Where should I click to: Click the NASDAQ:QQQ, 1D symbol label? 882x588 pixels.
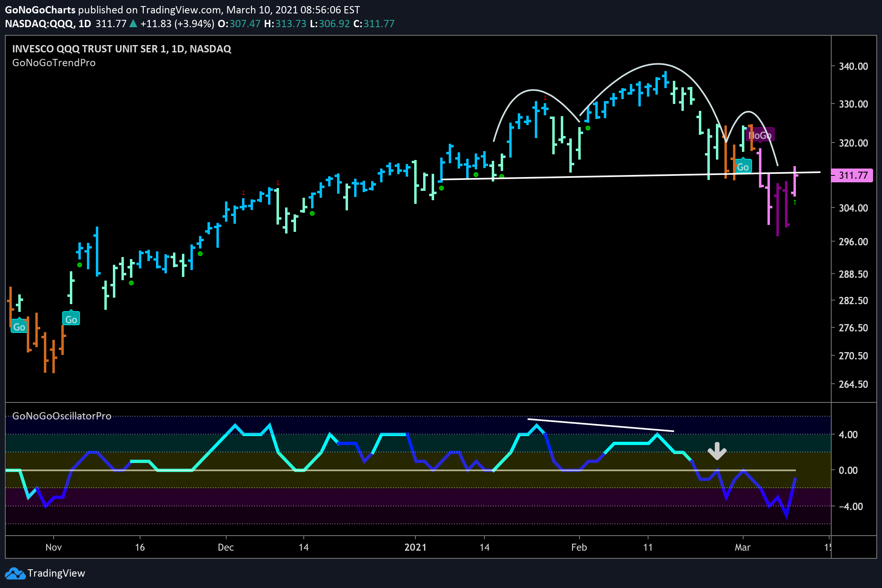tap(48, 24)
